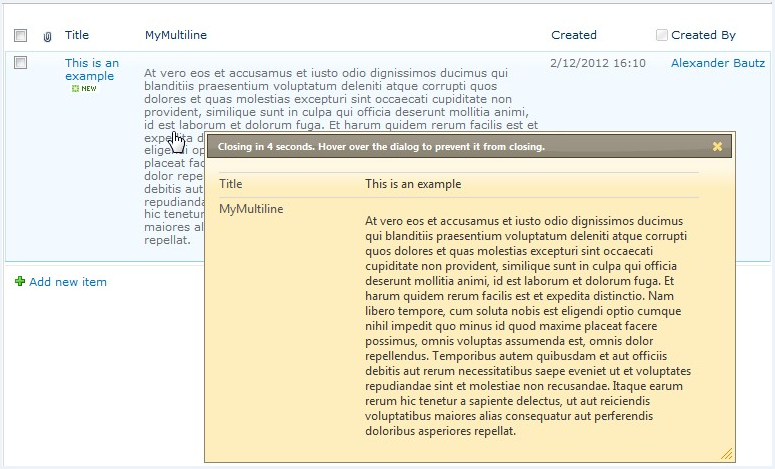775x469 pixels.
Task: Sort by the Title column header
Action: tap(77, 35)
